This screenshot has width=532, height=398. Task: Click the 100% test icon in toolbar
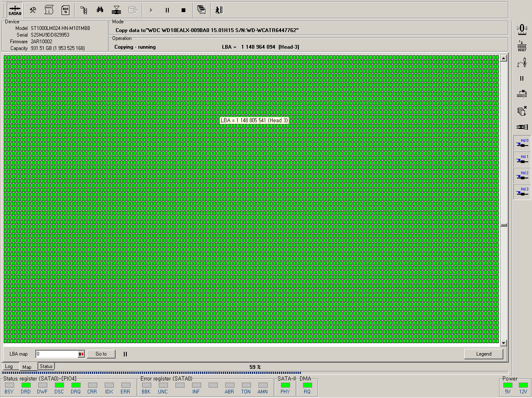click(65, 10)
